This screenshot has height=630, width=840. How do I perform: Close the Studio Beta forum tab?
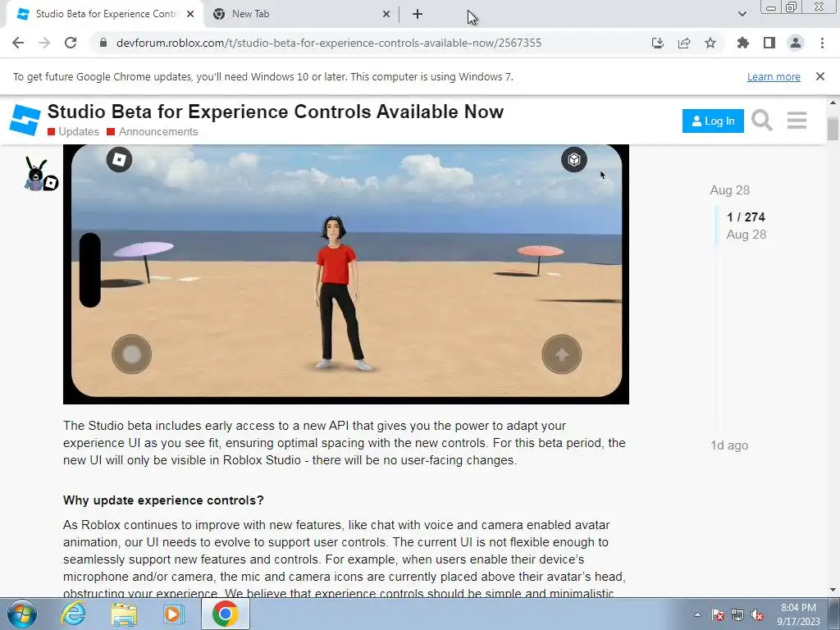click(x=190, y=14)
